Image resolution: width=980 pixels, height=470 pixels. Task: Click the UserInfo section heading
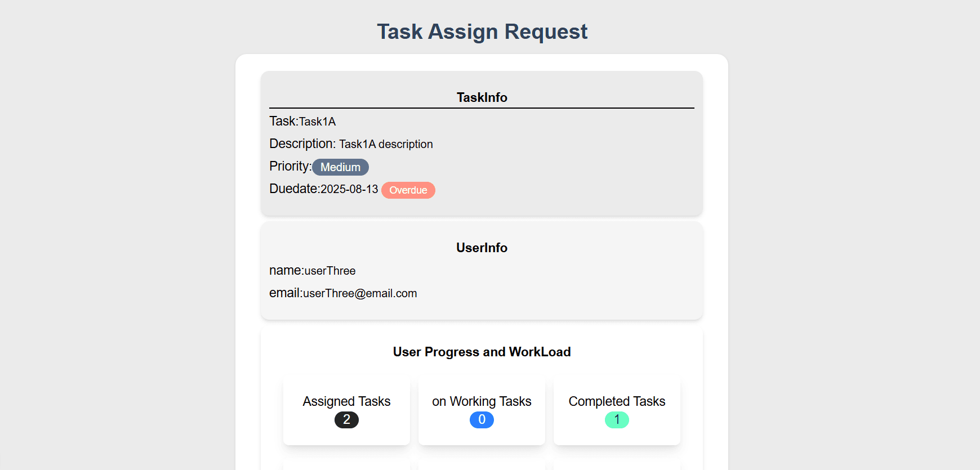click(482, 248)
